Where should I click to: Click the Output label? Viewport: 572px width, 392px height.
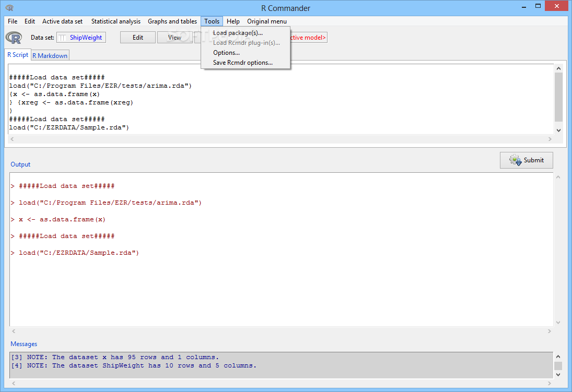[20, 164]
